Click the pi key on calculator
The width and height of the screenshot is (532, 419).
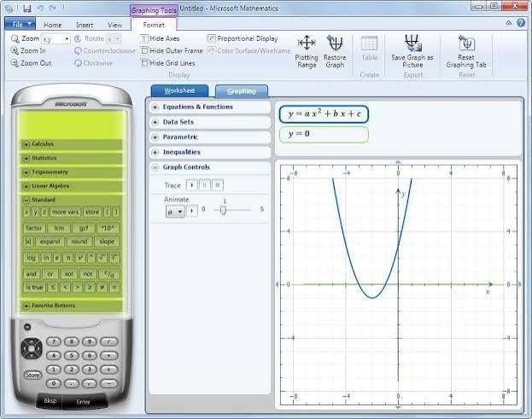tap(68, 258)
